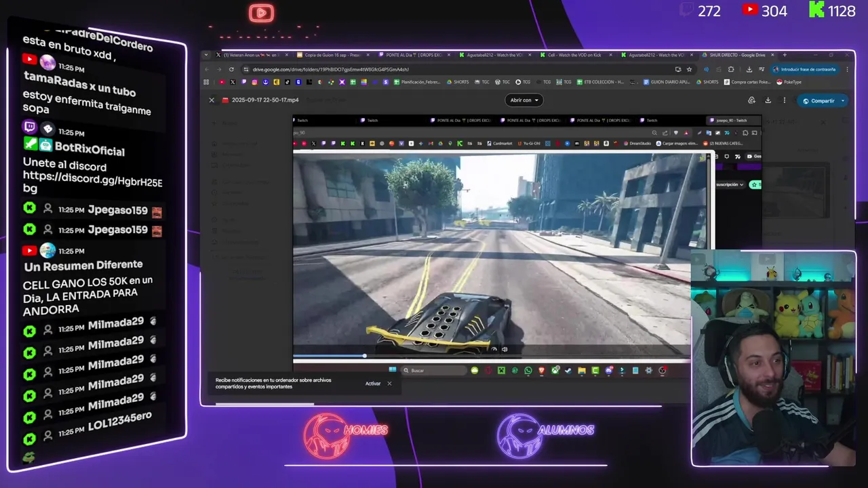
Task: Open Discord icon in the recorded taskbar
Action: click(x=608, y=370)
